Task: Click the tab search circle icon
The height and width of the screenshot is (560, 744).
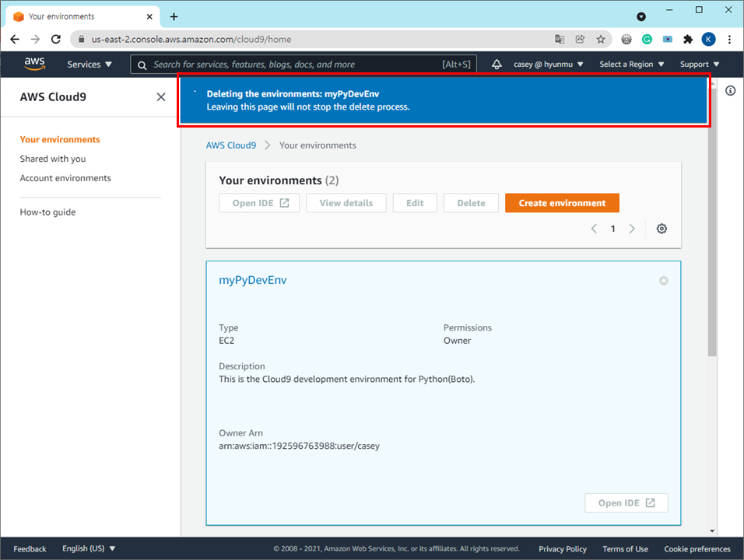Action: point(641,16)
